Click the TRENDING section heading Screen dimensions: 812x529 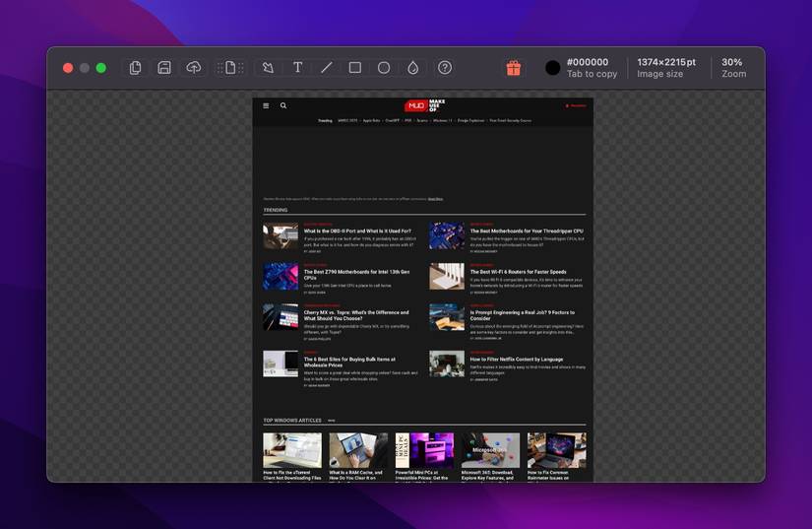[276, 210]
